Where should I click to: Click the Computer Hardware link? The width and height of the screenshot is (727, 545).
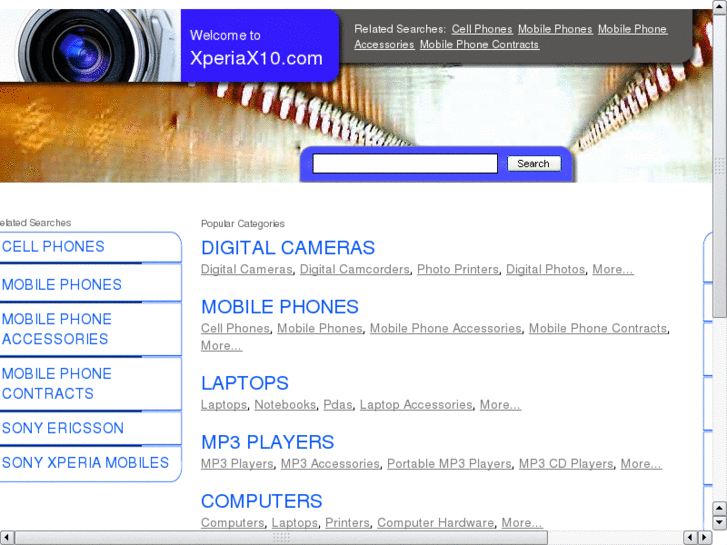click(435, 523)
